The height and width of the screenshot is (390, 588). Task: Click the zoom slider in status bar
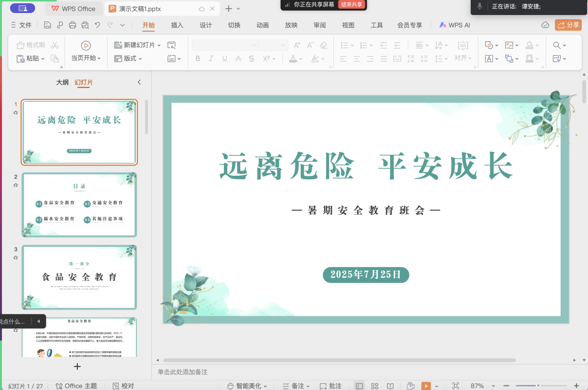point(538,386)
